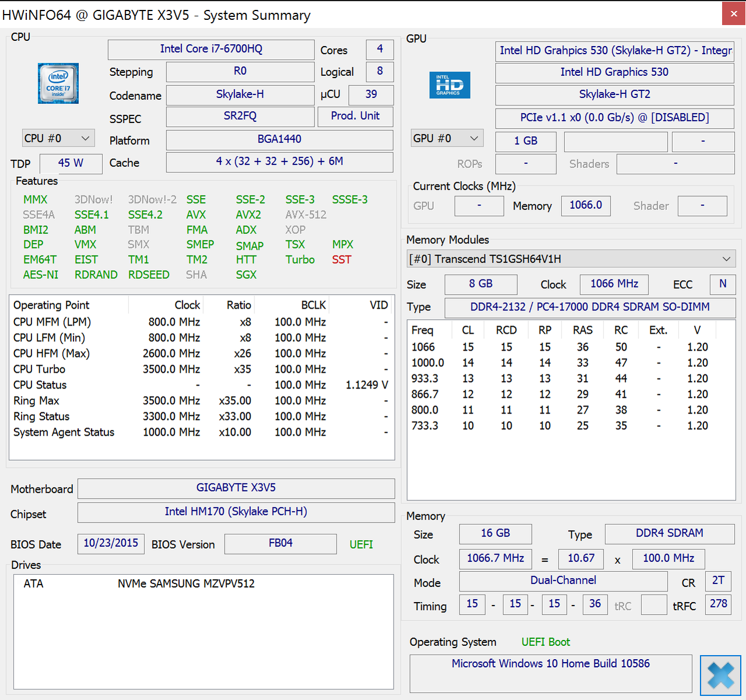Click the BIOS Date 10/23/2015 field
Screen dimensions: 746x700
(110, 544)
